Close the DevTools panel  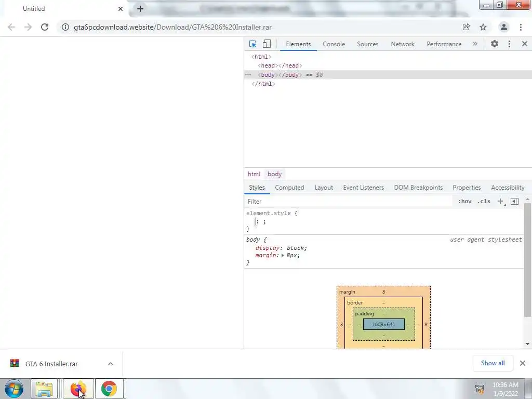525,44
